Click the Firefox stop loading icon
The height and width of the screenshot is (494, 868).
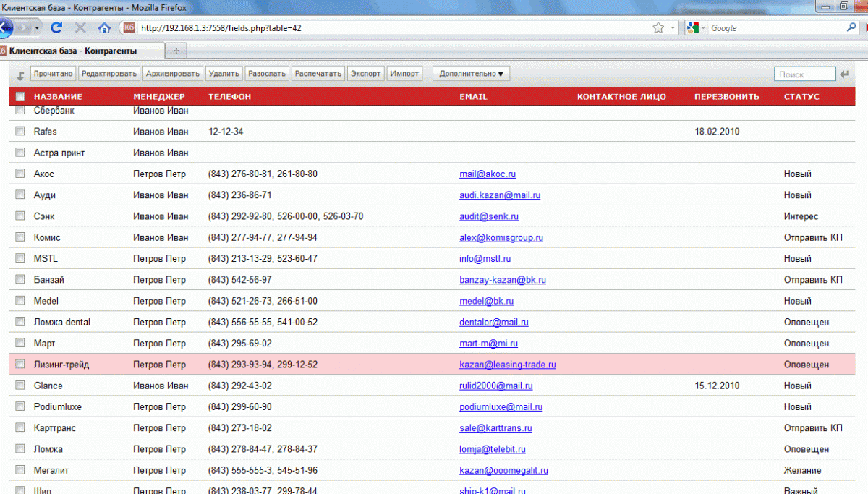[80, 27]
